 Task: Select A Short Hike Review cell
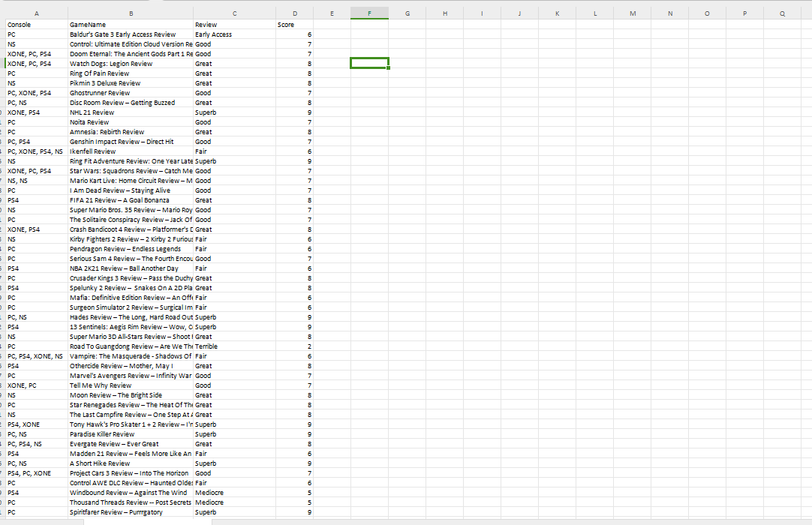point(131,463)
